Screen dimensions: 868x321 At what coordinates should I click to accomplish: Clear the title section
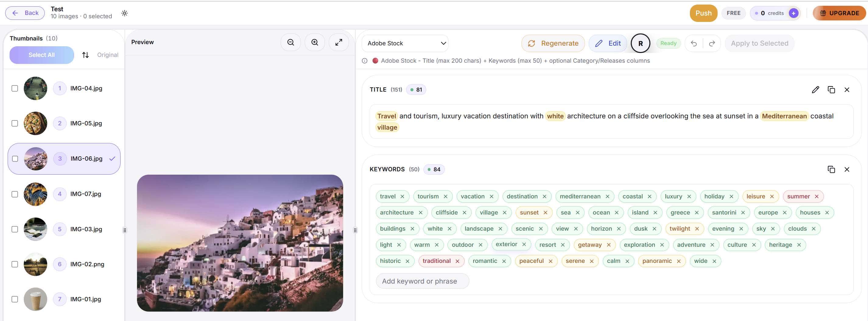846,89
